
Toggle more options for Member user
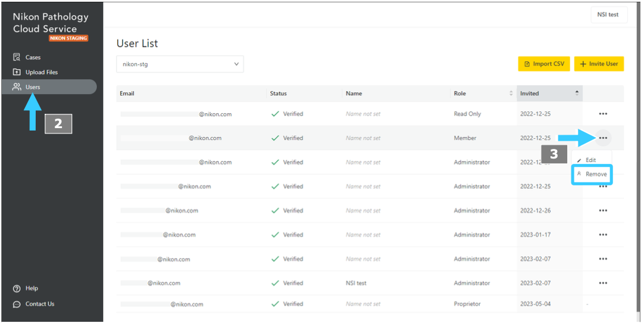pos(603,138)
